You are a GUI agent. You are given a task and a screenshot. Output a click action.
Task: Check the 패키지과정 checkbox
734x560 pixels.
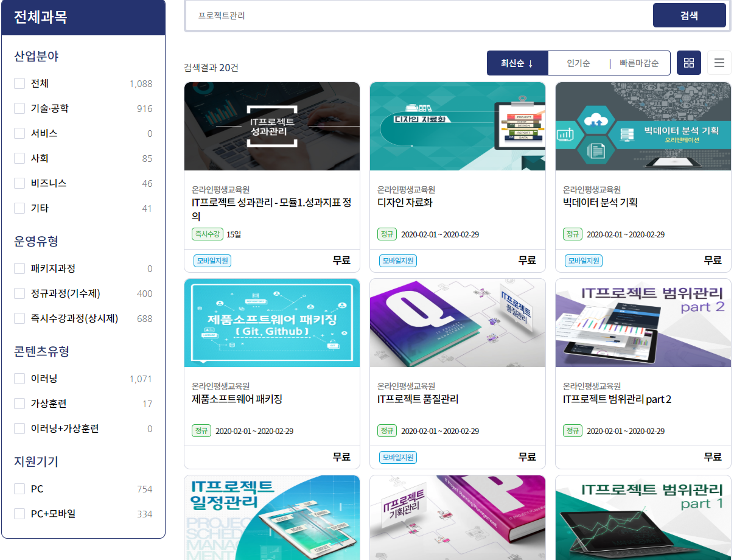point(19,268)
